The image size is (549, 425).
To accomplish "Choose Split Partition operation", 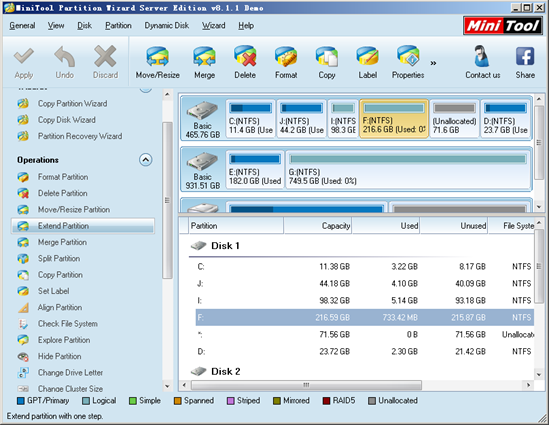I will click(x=59, y=258).
